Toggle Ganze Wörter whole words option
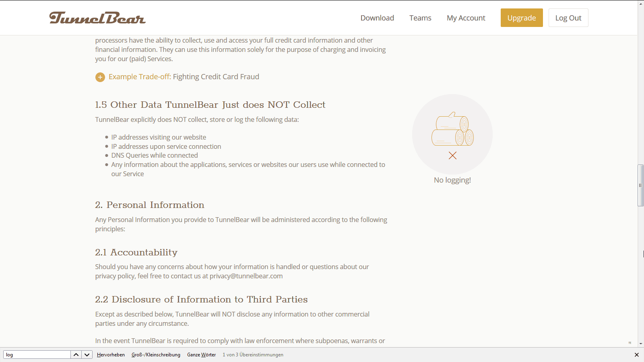Image resolution: width=644 pixels, height=362 pixels. tap(201, 355)
